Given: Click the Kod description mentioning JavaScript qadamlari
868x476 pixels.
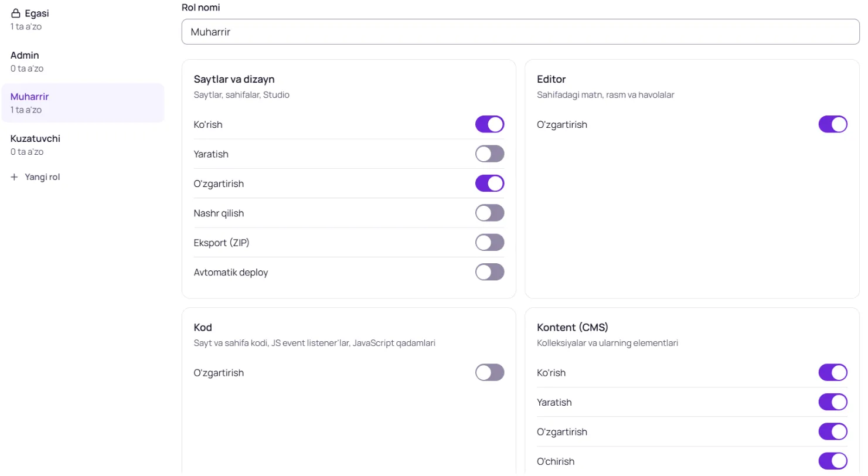Looking at the screenshot, I should 314,343.
